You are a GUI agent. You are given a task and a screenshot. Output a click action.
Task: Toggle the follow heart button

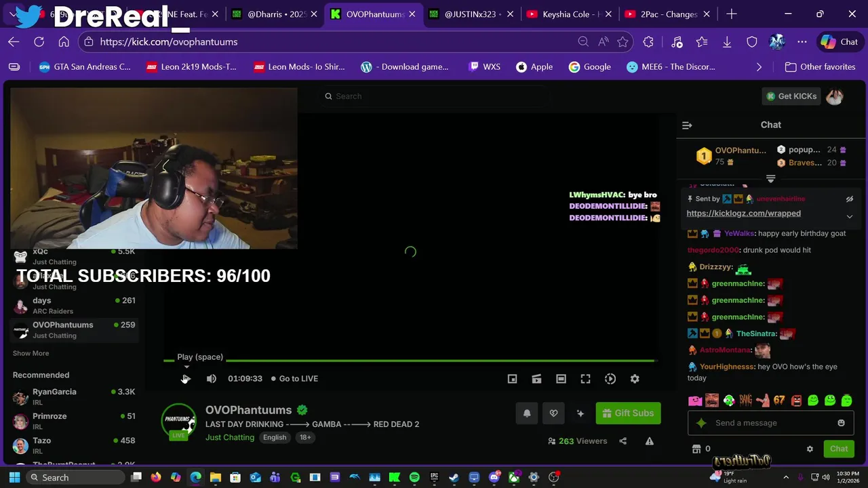(553, 413)
